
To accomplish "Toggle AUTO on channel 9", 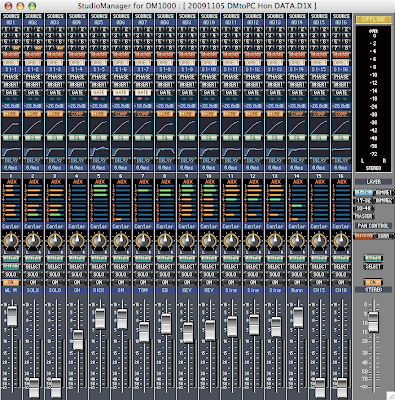I will [187, 258].
